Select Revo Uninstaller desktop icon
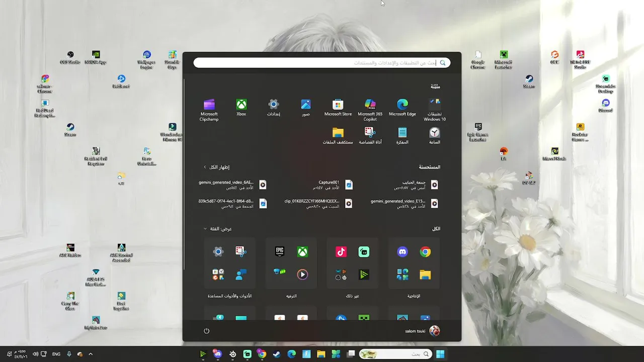Image resolution: width=644 pixels, height=362 pixels. 146,156
